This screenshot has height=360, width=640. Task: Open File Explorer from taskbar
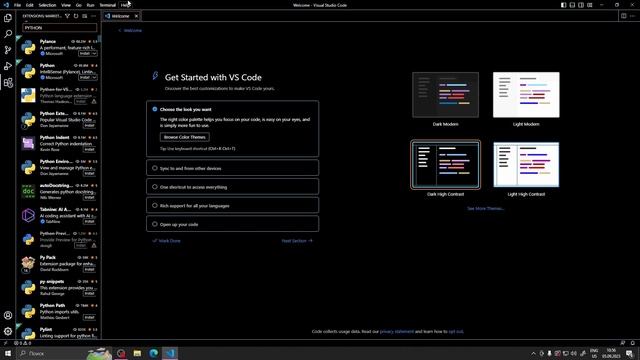tap(137, 353)
